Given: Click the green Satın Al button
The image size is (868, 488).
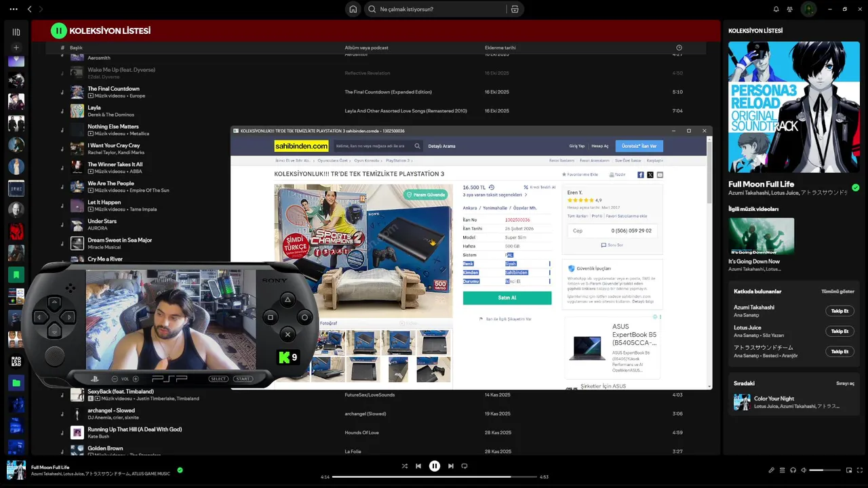Looking at the screenshot, I should [507, 298].
